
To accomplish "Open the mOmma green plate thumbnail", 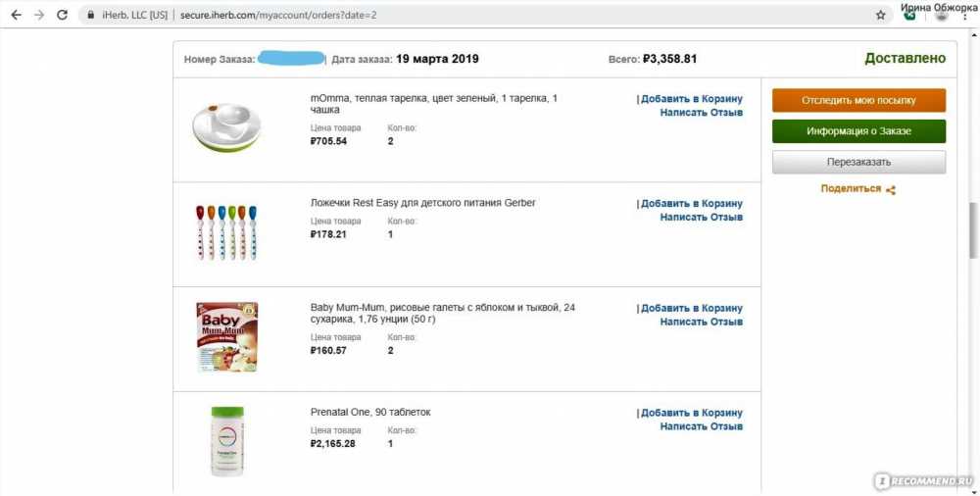I will click(x=226, y=128).
